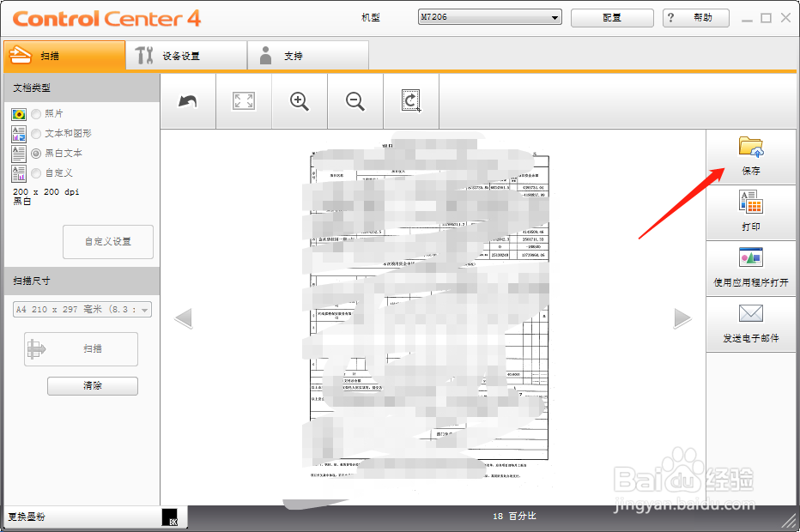Choose 使用应用程序打开 open with application
The image size is (800, 532).
coord(750,268)
